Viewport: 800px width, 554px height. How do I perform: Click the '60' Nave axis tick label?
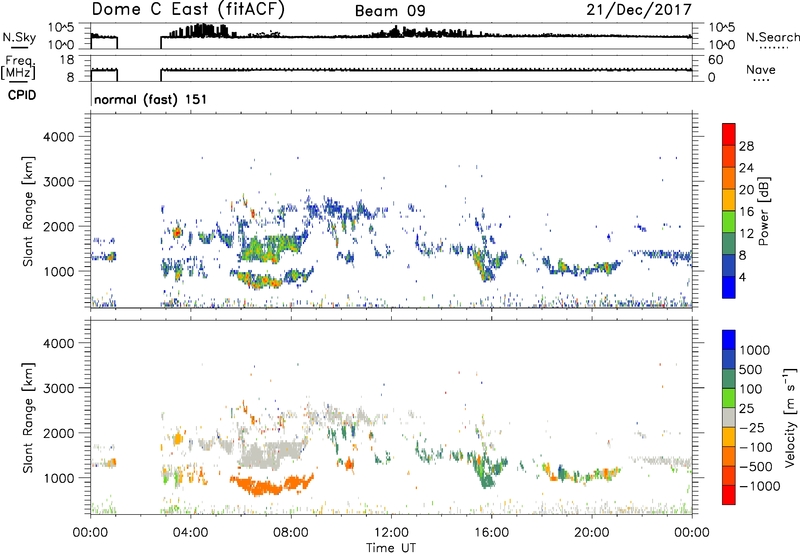tap(716, 60)
